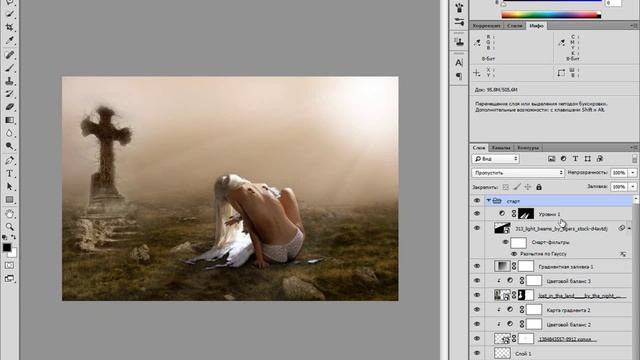Hide the 'Градиентная заливка 1' layer
Viewport: 640px width, 360px height.
coord(477,266)
